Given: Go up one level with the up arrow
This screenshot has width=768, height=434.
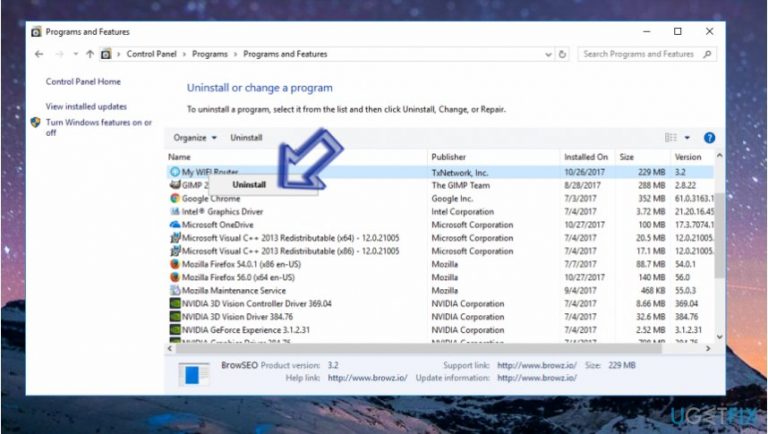Looking at the screenshot, I should click(x=90, y=54).
